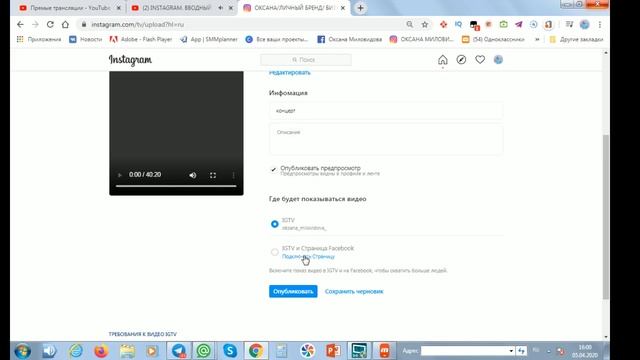Screen dimensions: 640x360
Task: Close the Прямые трансляции YouTube tab
Action: (119, 8)
